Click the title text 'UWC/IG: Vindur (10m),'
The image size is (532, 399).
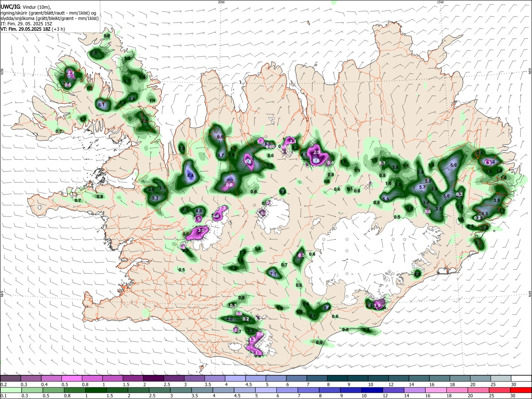(26, 7)
